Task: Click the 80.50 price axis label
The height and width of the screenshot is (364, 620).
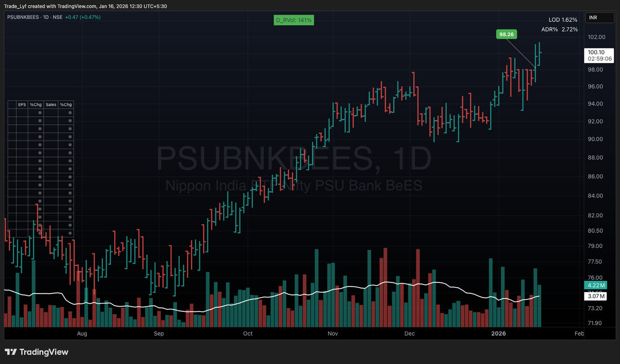Action: (x=596, y=230)
